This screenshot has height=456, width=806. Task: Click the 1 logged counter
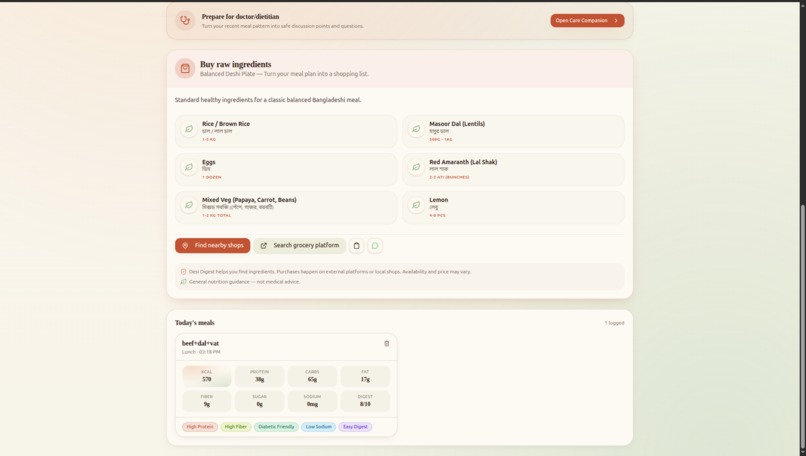click(x=614, y=323)
